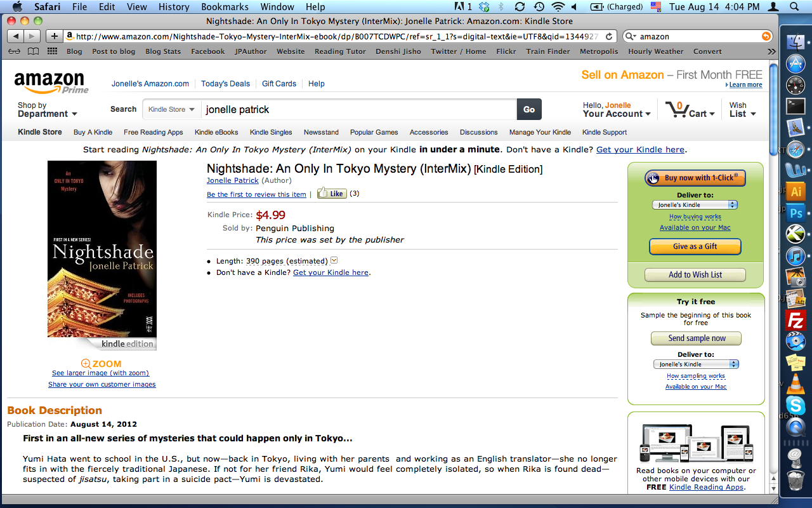
Task: Click the Safari back navigation arrow
Action: 15,36
